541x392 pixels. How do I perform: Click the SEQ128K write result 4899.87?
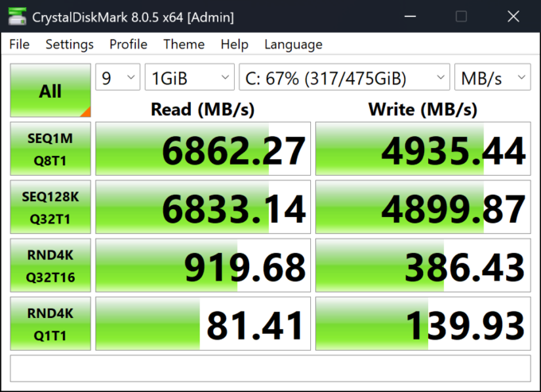pos(423,207)
